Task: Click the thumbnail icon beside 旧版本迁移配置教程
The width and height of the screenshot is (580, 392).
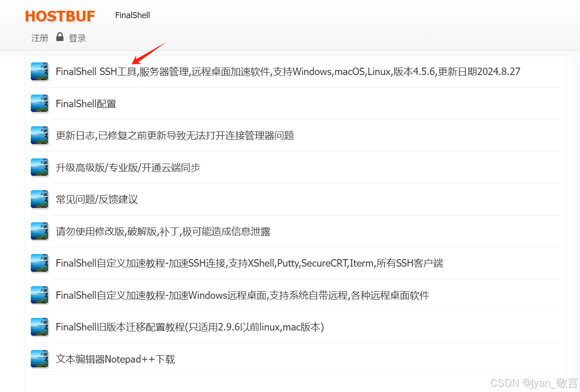Action: [x=40, y=327]
